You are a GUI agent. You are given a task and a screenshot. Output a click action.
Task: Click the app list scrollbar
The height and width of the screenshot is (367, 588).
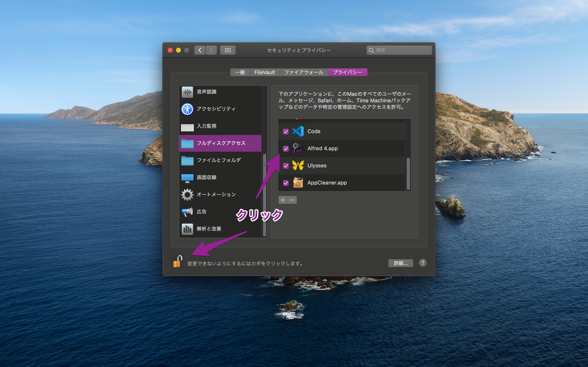(x=408, y=174)
